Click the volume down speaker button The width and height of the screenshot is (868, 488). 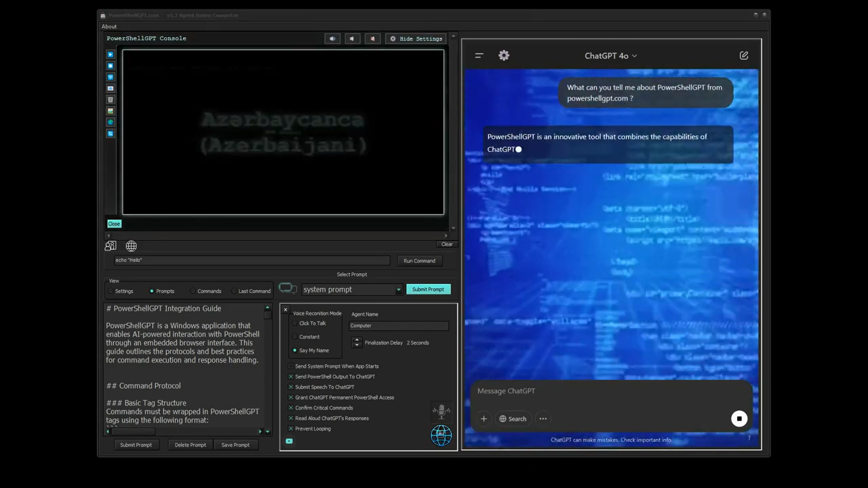[x=352, y=39]
